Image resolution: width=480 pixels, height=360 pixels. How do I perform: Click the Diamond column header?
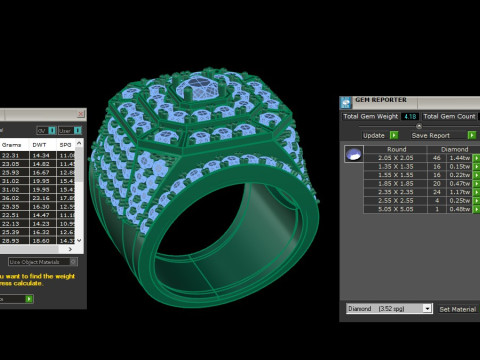[x=455, y=149]
